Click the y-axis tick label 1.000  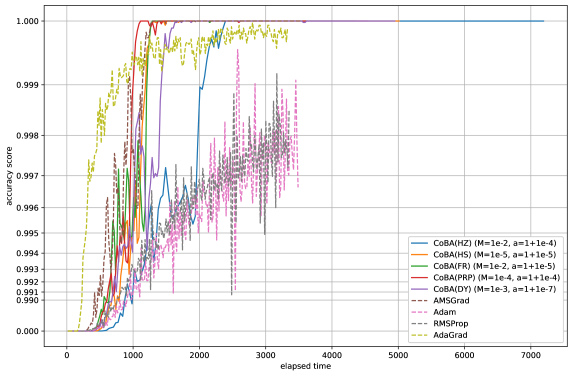27,21
